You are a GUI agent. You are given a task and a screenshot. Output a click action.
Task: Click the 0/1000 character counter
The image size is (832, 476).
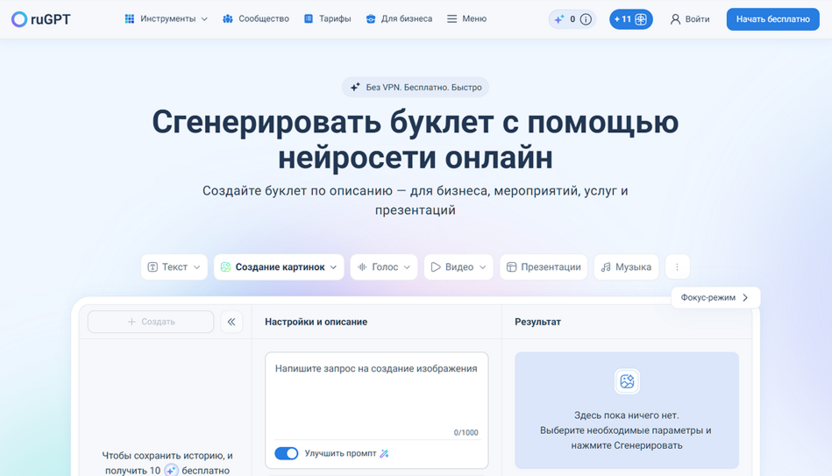tap(466, 432)
